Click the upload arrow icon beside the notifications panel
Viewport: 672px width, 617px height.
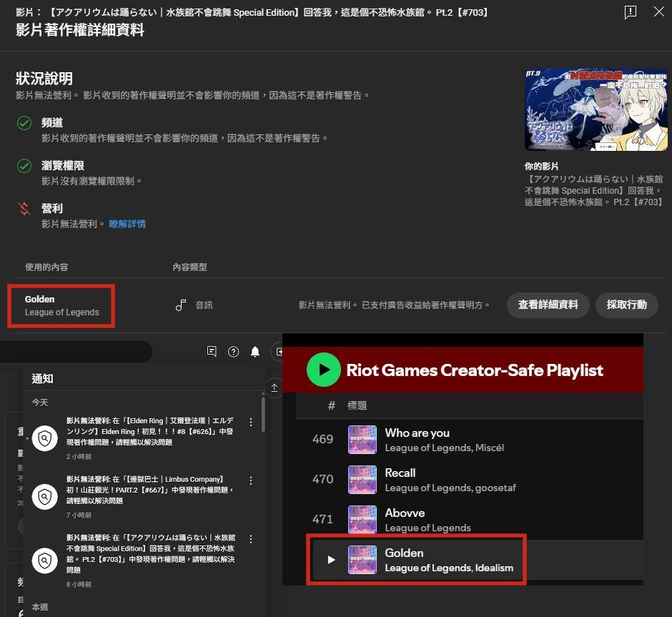pyautogui.click(x=275, y=388)
